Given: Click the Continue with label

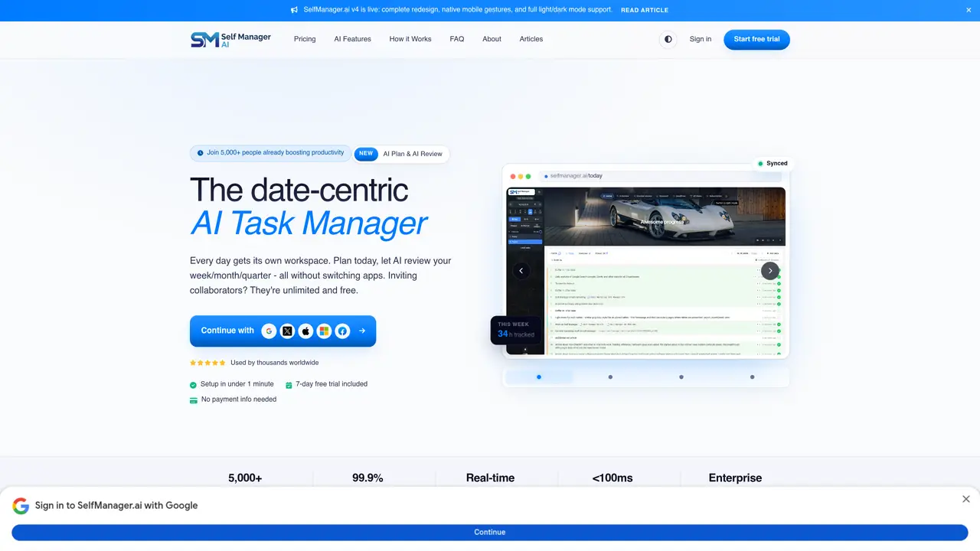Looking at the screenshot, I should pos(227,331).
